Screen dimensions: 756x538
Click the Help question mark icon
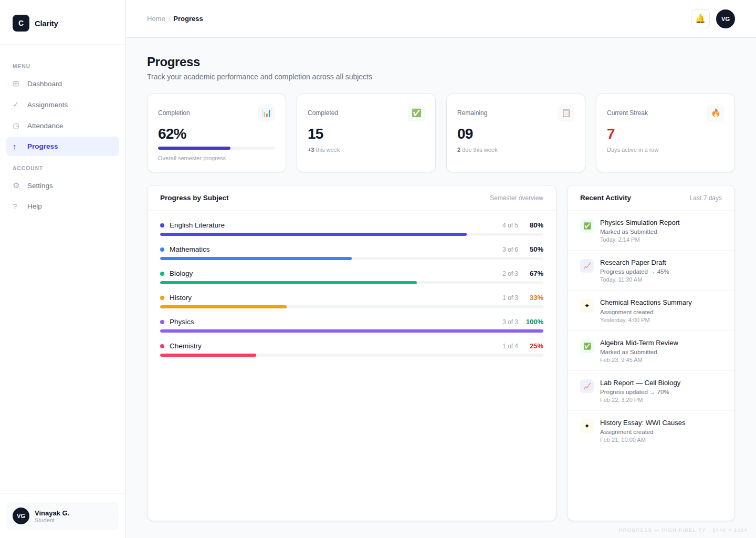(16, 206)
